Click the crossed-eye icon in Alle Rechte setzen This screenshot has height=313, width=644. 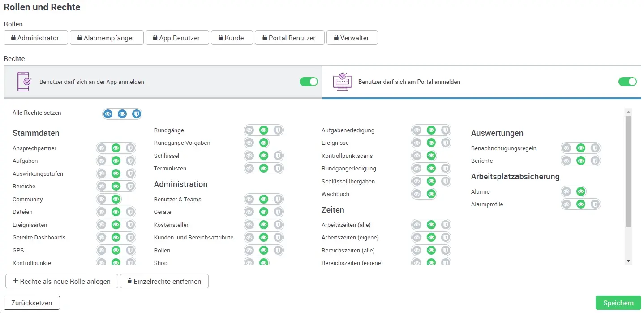click(x=108, y=113)
